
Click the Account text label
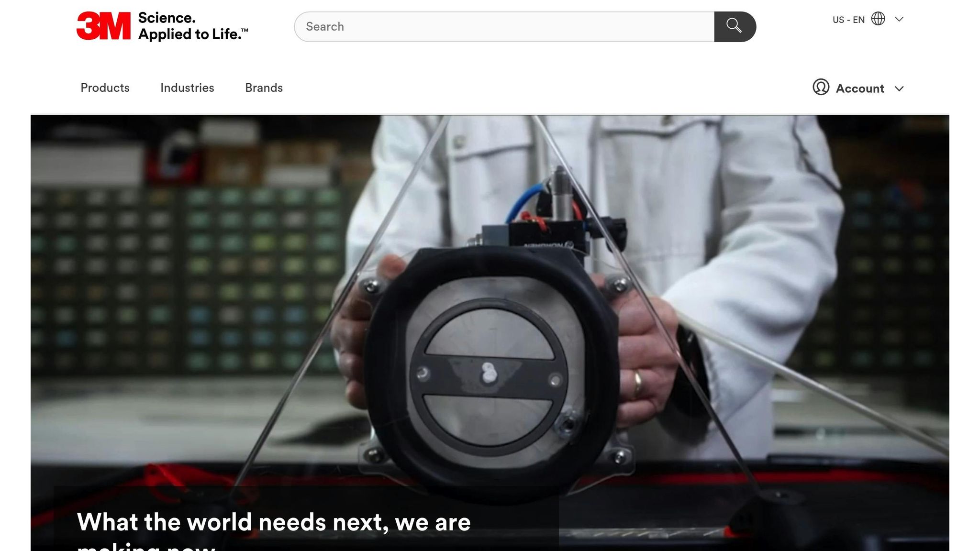click(859, 88)
